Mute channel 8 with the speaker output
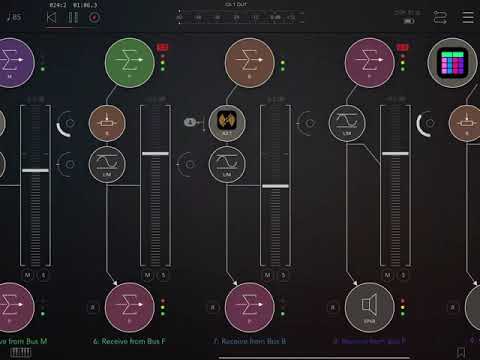This screenshot has width=480, height=360. (x=388, y=275)
